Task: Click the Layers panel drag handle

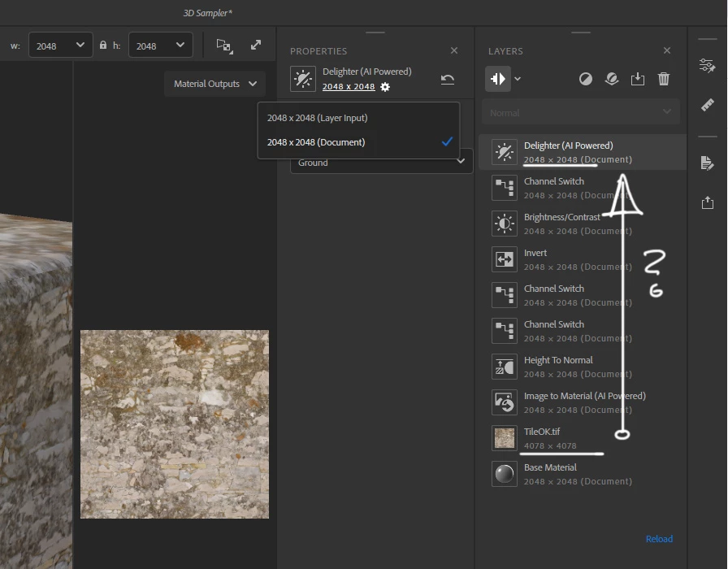Action: pos(581,33)
